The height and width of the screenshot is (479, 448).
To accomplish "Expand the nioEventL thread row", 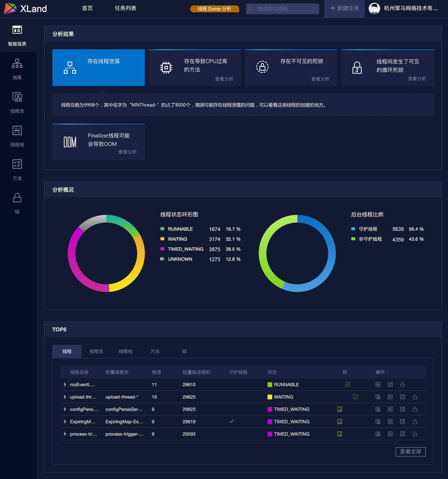I will (65, 385).
